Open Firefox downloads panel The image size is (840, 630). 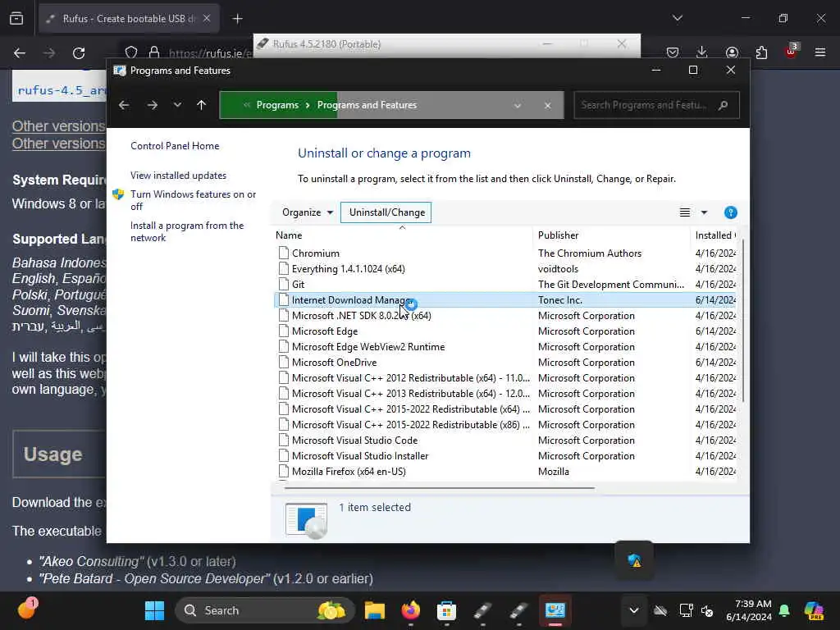[x=701, y=52]
